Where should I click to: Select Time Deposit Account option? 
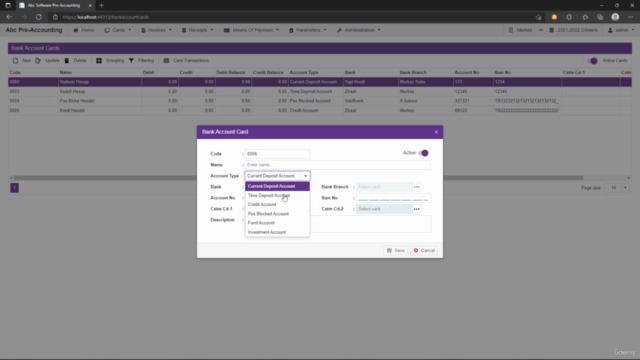pos(277,196)
